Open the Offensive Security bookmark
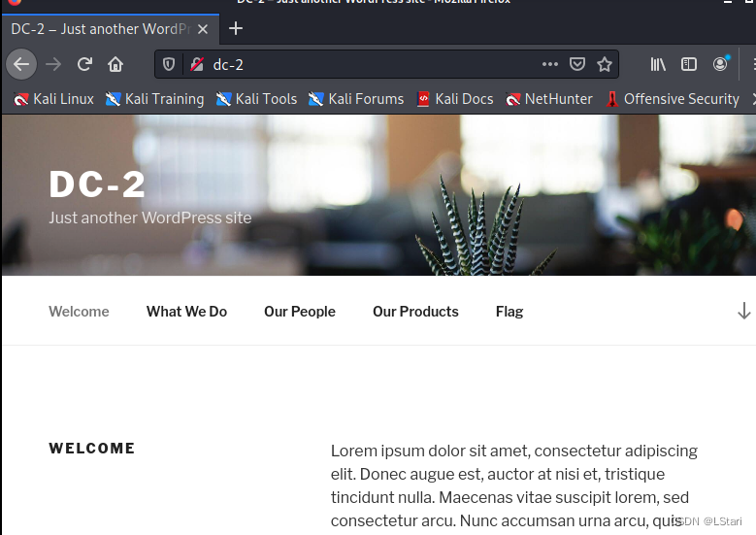756x535 pixels. tap(673, 99)
